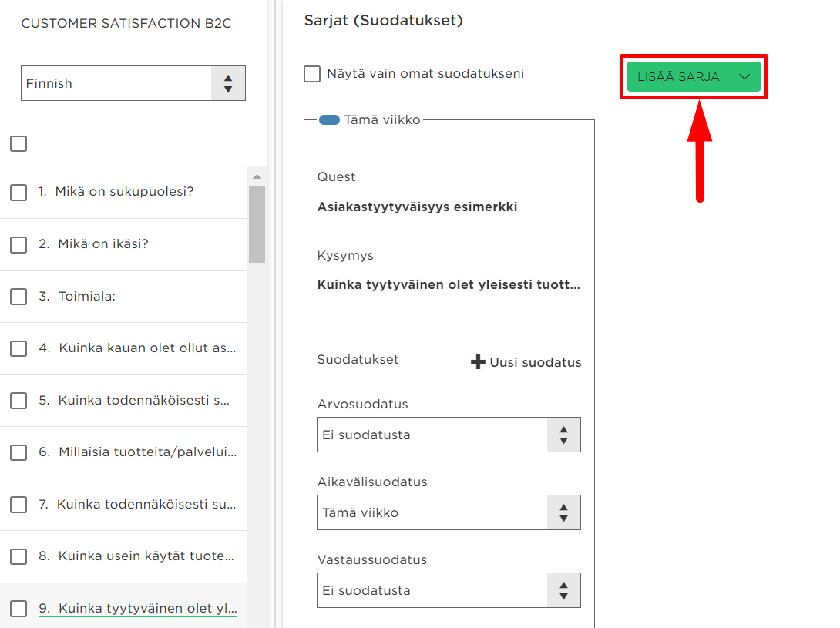The image size is (840, 628).
Task: Check question 3 Toimiala checkbox
Action: pos(18,297)
